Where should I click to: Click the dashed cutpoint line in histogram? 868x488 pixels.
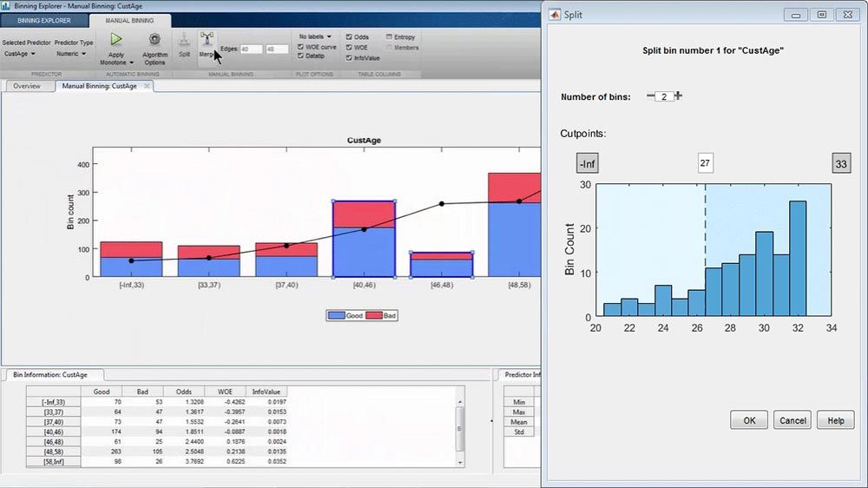pyautogui.click(x=705, y=226)
